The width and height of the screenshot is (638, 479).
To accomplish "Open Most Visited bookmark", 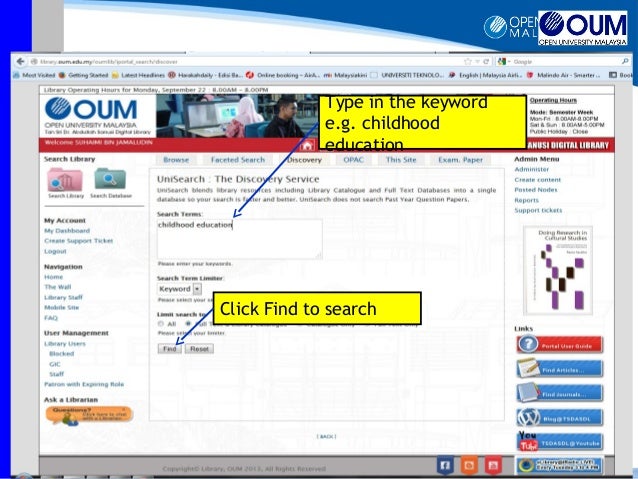I will 35,75.
